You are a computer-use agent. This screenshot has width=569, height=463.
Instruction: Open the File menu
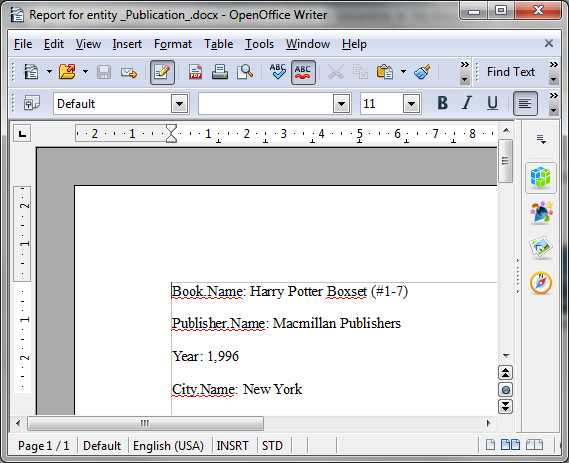pos(23,44)
